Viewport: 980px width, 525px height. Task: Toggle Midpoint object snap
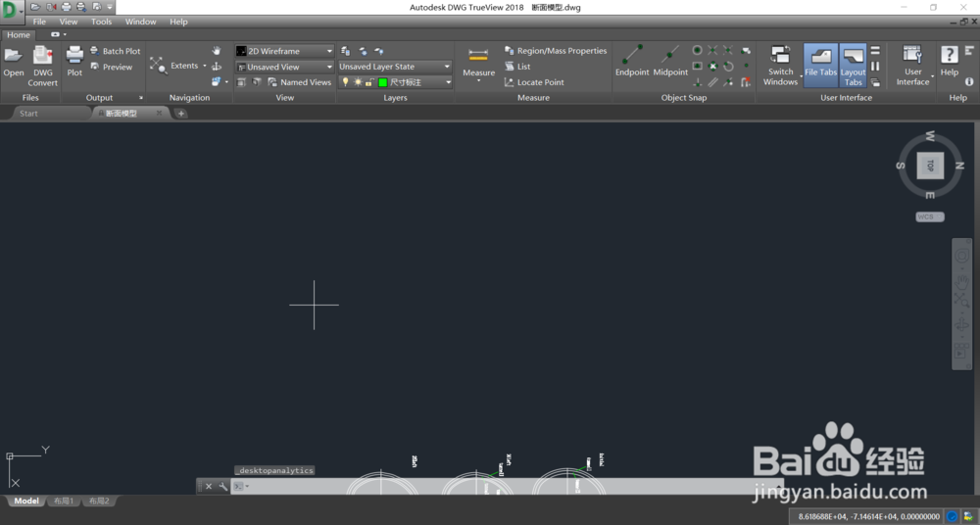pyautogui.click(x=670, y=62)
